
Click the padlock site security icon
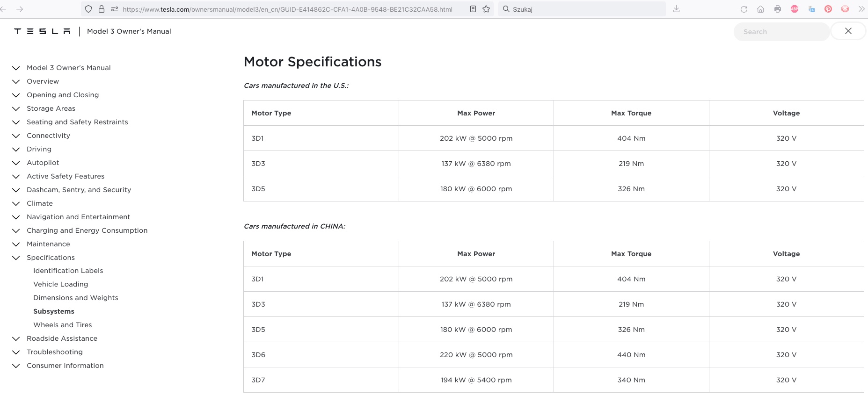(102, 9)
